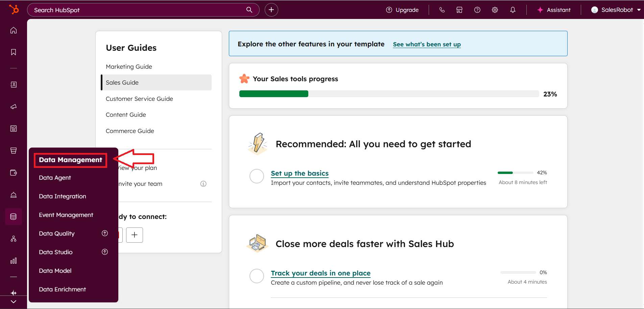Image resolution: width=644 pixels, height=309 pixels.
Task: Check notifications via the bell icon
Action: click(512, 9)
